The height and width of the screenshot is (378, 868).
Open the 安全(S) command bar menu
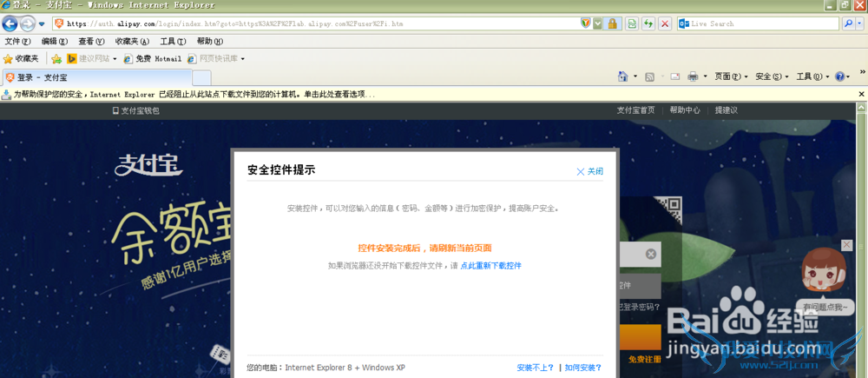(x=772, y=76)
